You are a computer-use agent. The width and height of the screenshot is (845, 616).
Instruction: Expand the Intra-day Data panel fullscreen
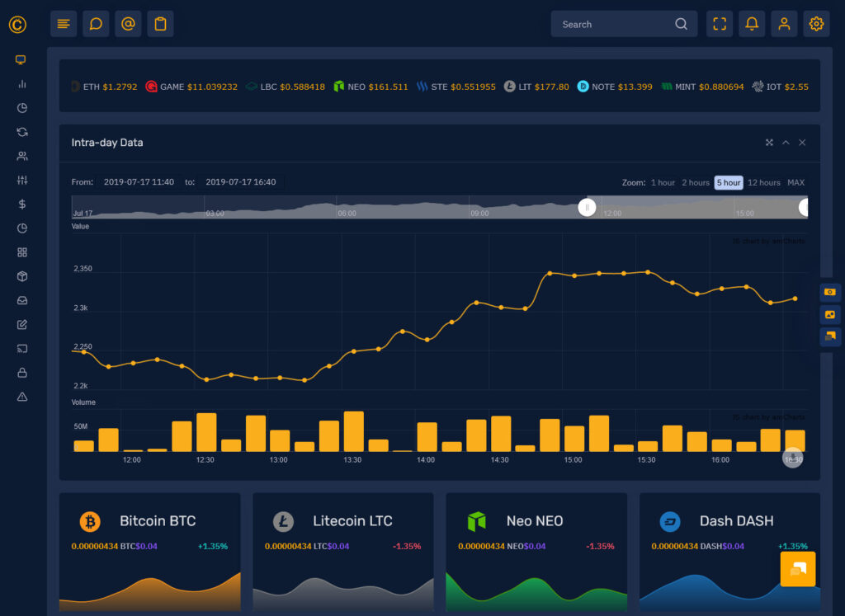(769, 143)
